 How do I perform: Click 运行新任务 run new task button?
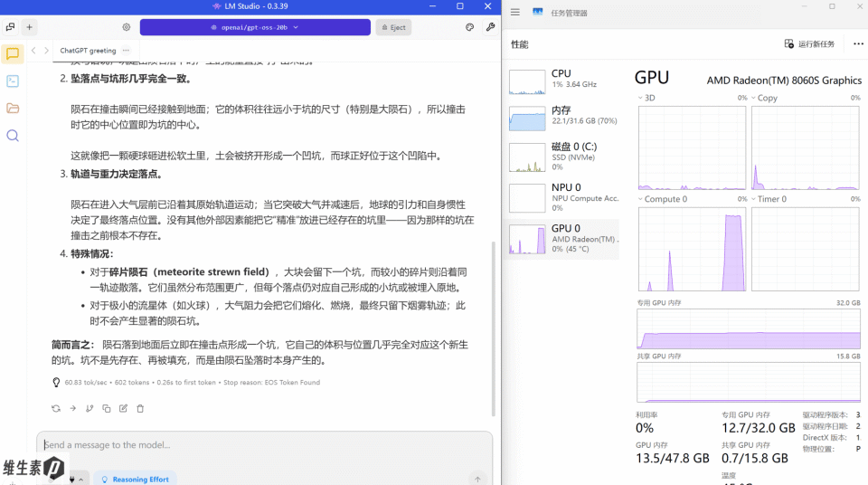click(809, 43)
